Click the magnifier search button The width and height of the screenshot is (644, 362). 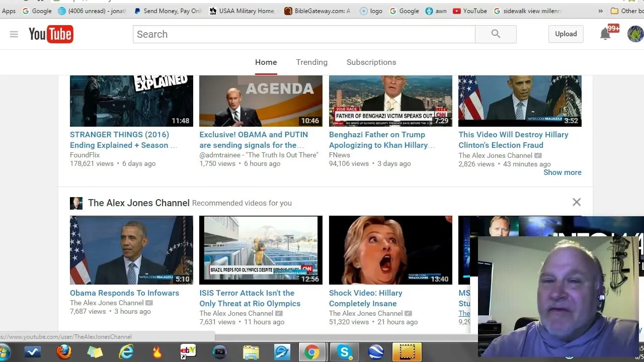pyautogui.click(x=496, y=34)
